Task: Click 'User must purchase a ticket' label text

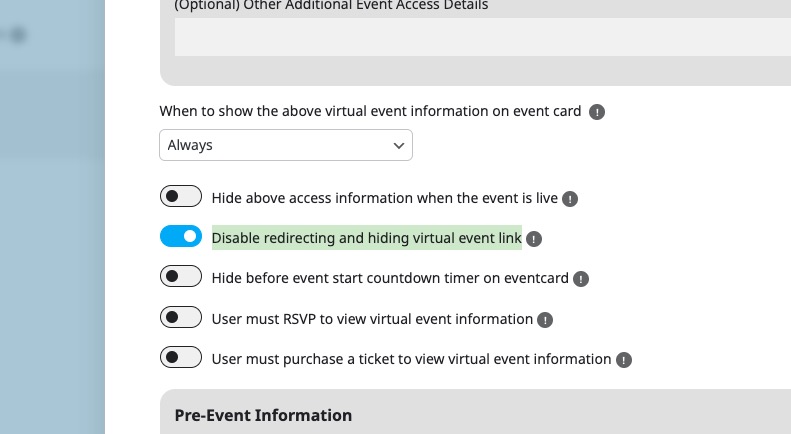Action: tap(411, 359)
